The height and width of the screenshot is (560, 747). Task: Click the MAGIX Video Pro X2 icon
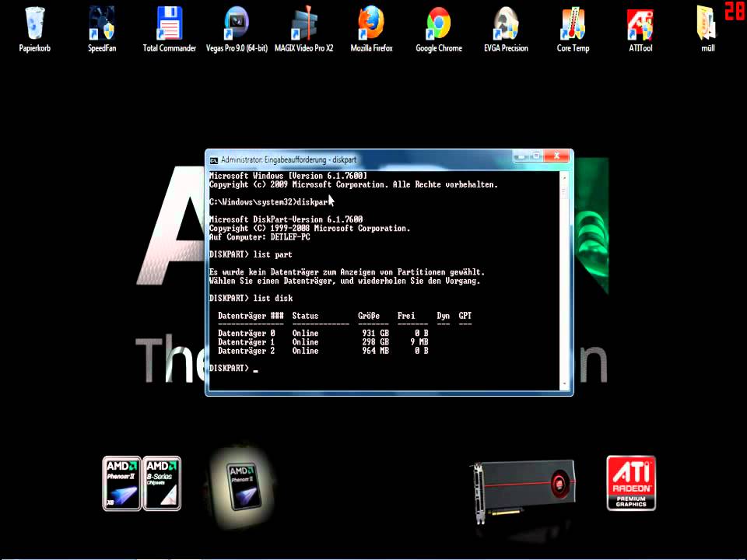(x=303, y=25)
